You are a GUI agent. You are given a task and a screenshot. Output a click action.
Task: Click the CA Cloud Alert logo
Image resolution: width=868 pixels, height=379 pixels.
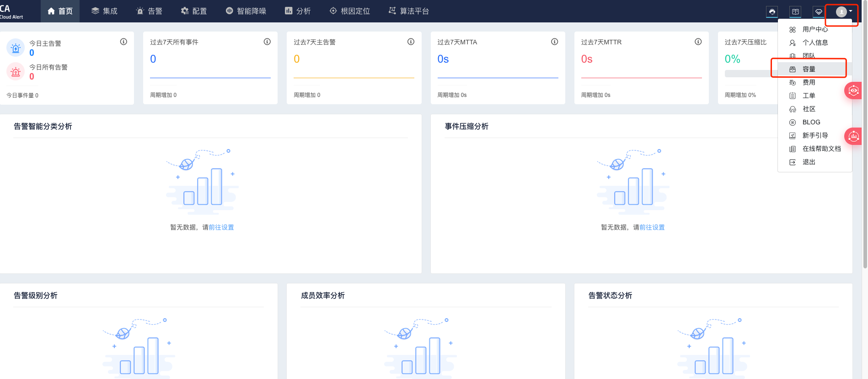(11, 11)
